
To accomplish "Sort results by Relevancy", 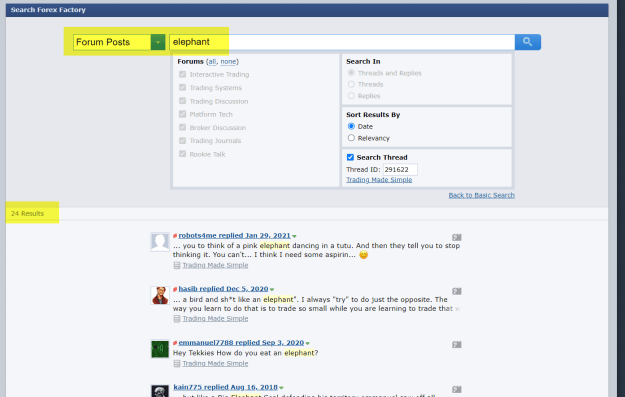I will (x=351, y=138).
